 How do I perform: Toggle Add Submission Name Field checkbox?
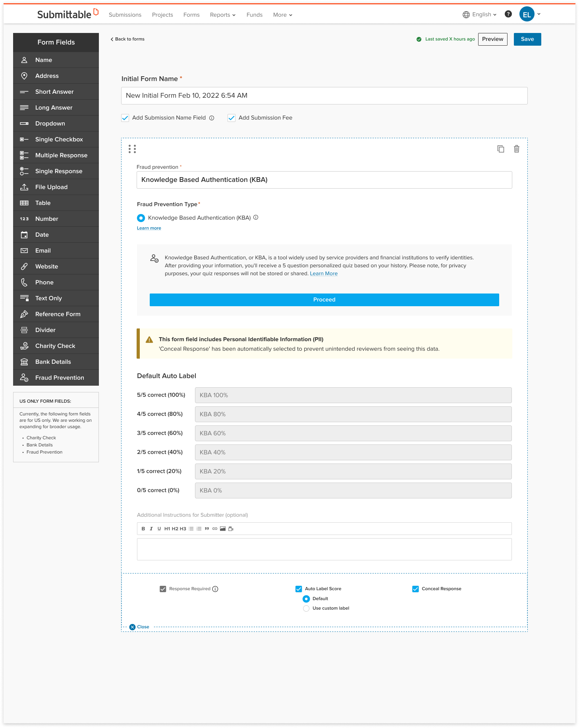[125, 118]
